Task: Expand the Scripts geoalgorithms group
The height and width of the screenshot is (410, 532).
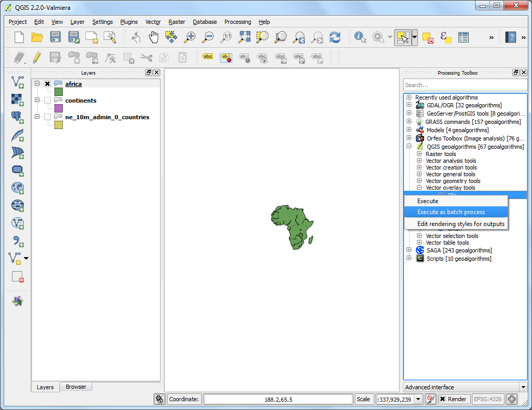Action: coord(409,258)
